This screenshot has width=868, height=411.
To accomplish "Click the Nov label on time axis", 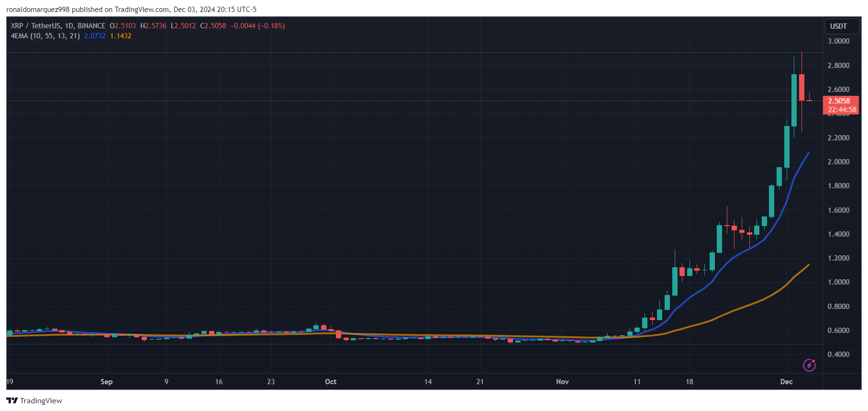I will point(562,382).
